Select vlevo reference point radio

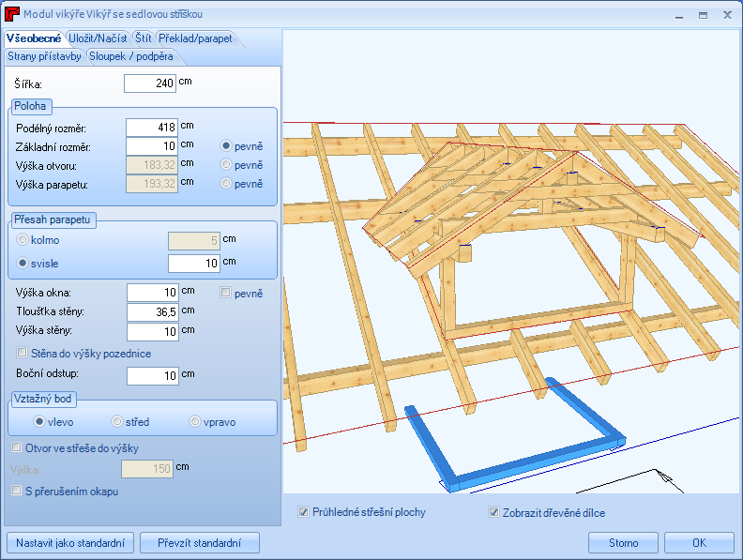pos(39,421)
